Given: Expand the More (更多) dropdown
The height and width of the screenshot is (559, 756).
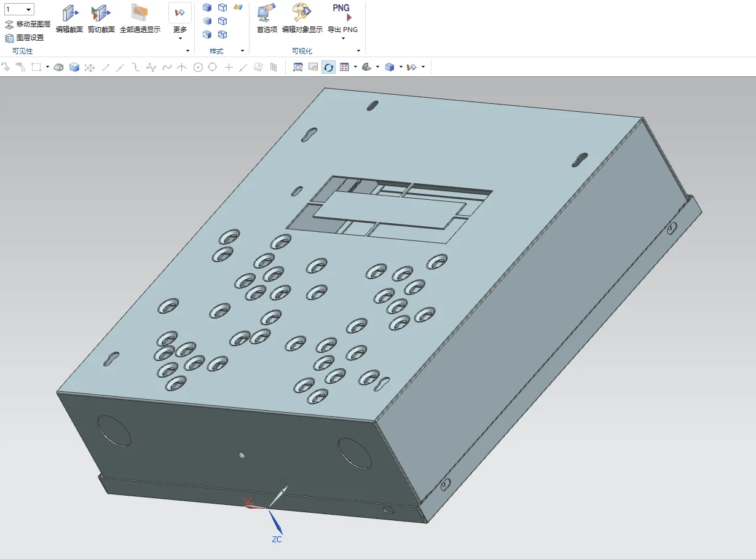Looking at the screenshot, I should [180, 38].
